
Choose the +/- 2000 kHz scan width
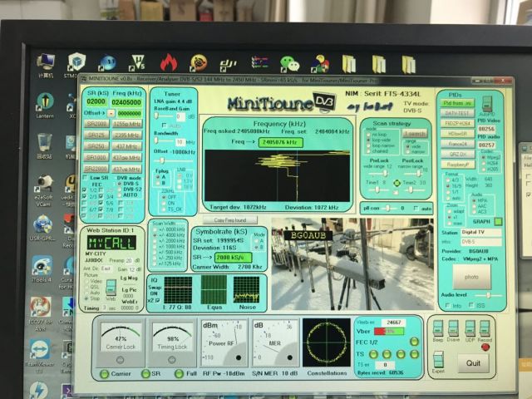[x=155, y=240]
